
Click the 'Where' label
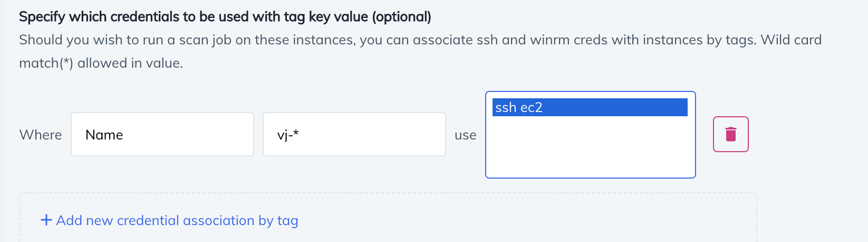click(x=41, y=135)
